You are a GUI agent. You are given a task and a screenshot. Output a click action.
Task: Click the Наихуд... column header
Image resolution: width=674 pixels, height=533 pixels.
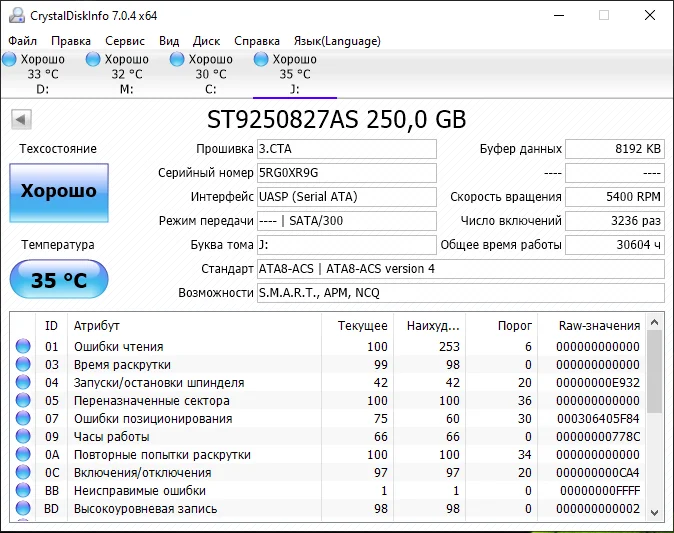[x=429, y=326]
